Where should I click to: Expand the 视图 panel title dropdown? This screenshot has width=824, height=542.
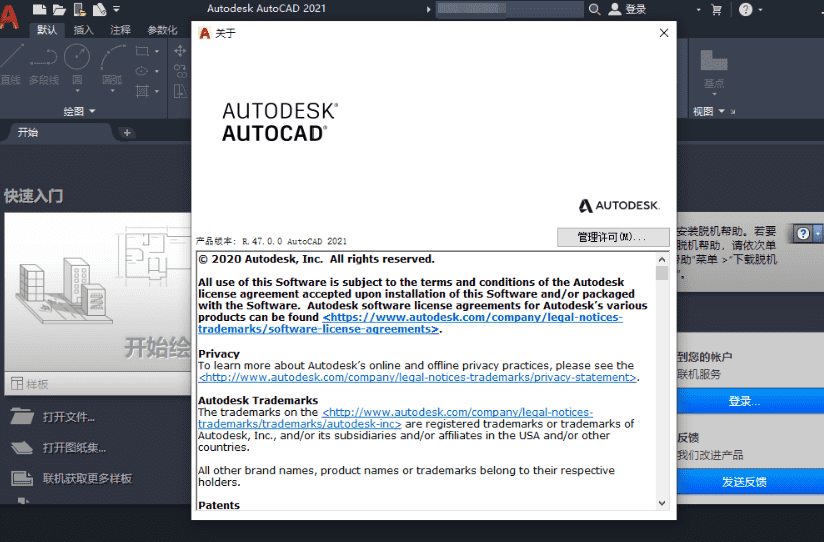point(708,111)
